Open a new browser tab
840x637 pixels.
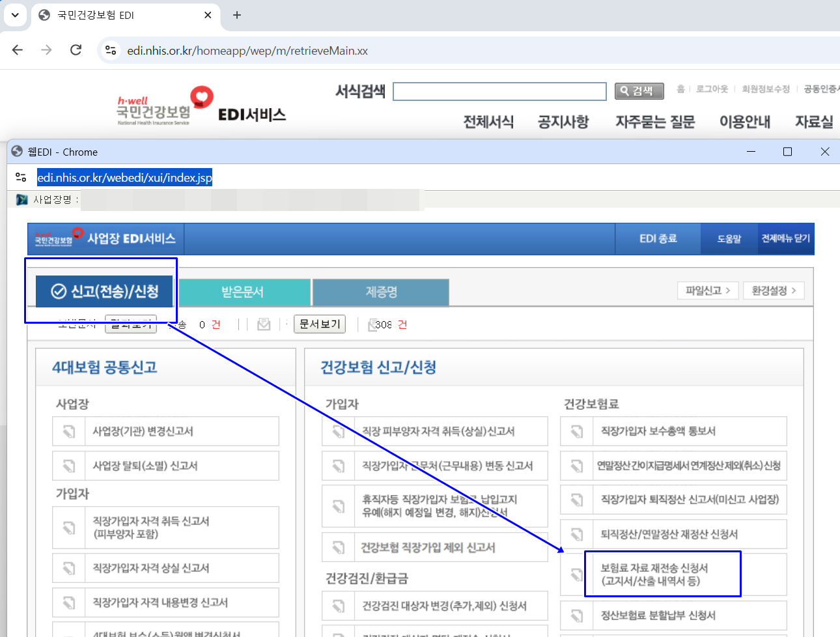click(237, 15)
